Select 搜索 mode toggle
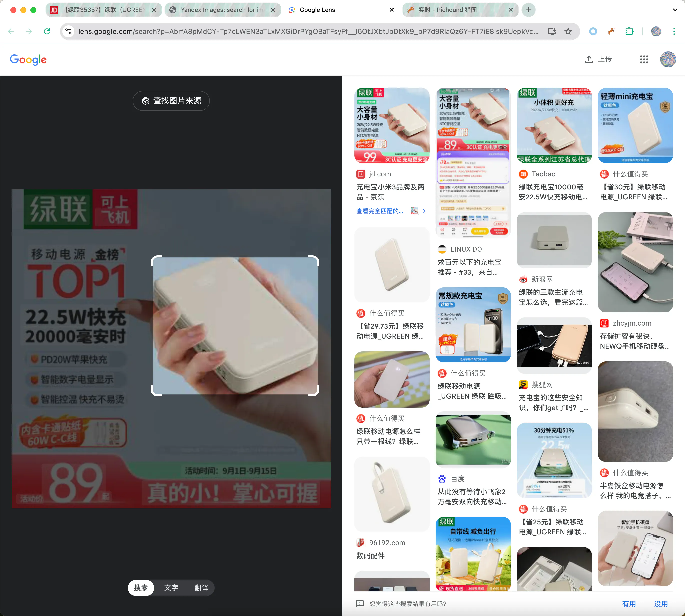 tap(141, 588)
